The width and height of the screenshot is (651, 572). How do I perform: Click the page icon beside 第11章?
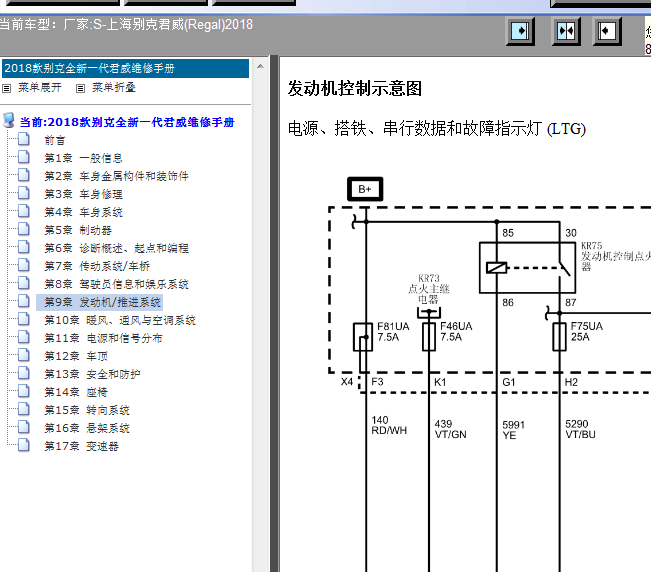[24, 337]
